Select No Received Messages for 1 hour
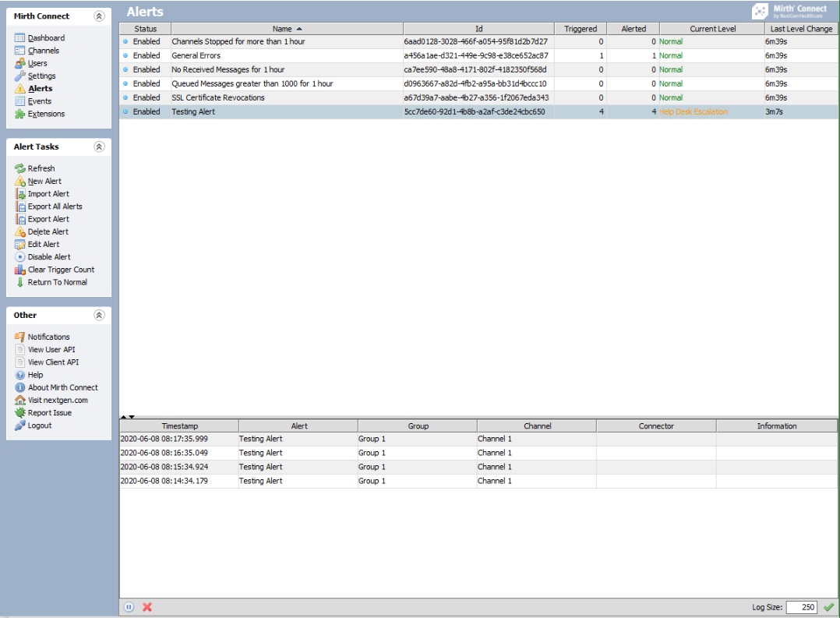The height and width of the screenshot is (618, 840). (x=478, y=69)
